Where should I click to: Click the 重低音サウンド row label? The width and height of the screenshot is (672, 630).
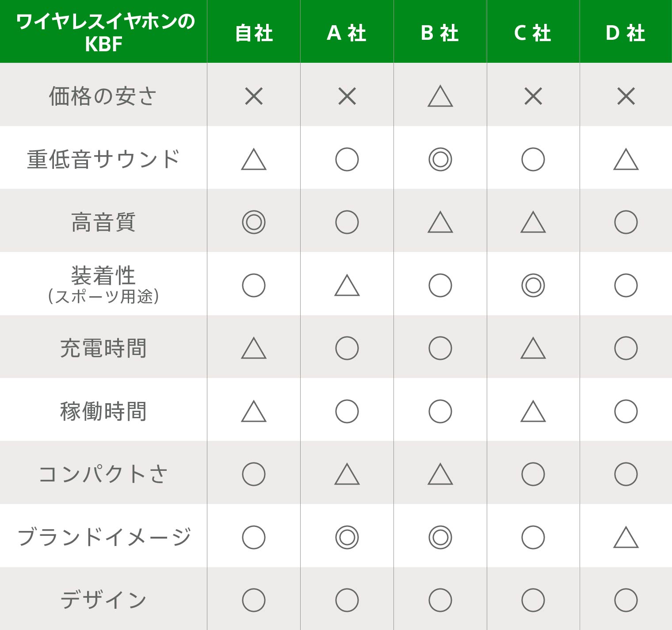(103, 159)
